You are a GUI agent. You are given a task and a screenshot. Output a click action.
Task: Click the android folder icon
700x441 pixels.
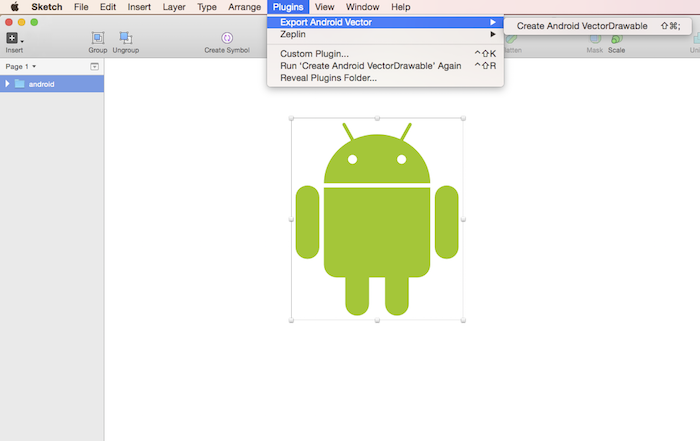click(x=20, y=83)
